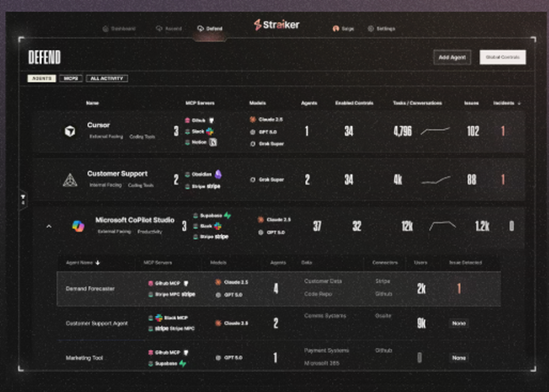The width and height of the screenshot is (549, 392).
Task: Click issue count 1 for Demand Forecaster
Action: coord(458,289)
